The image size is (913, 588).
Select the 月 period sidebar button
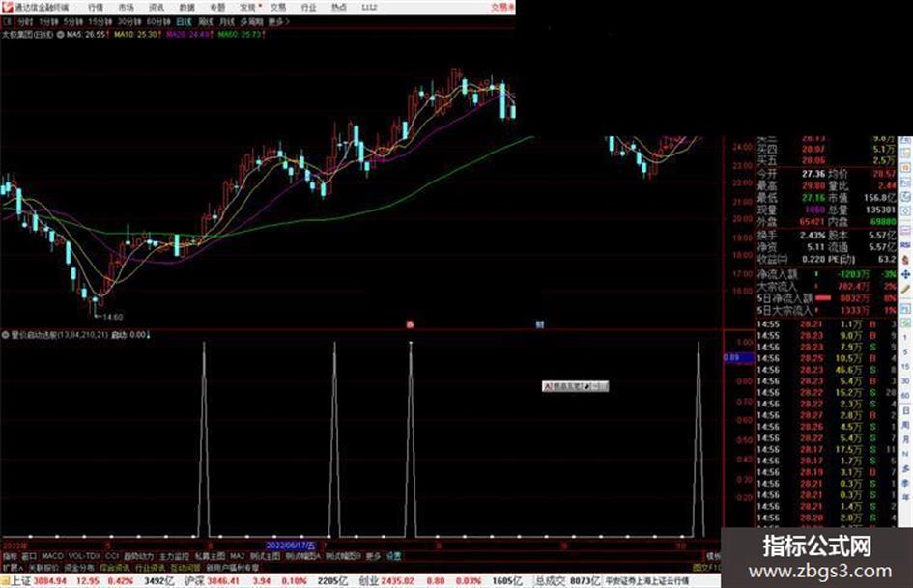point(905,439)
